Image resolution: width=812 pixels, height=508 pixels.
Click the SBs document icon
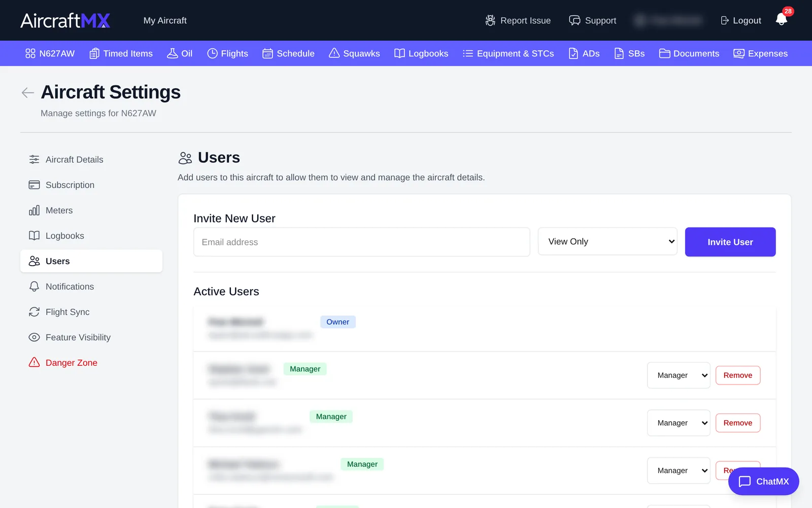coord(619,53)
